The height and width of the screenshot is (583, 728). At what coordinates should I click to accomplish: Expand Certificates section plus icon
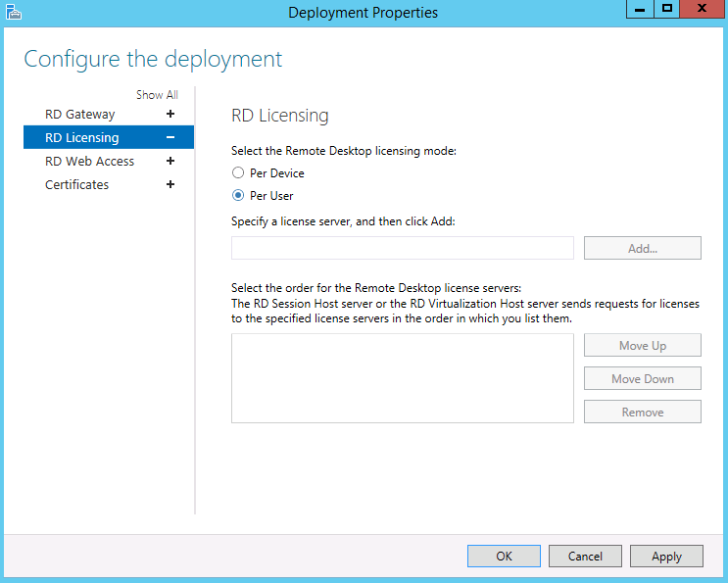coord(170,184)
